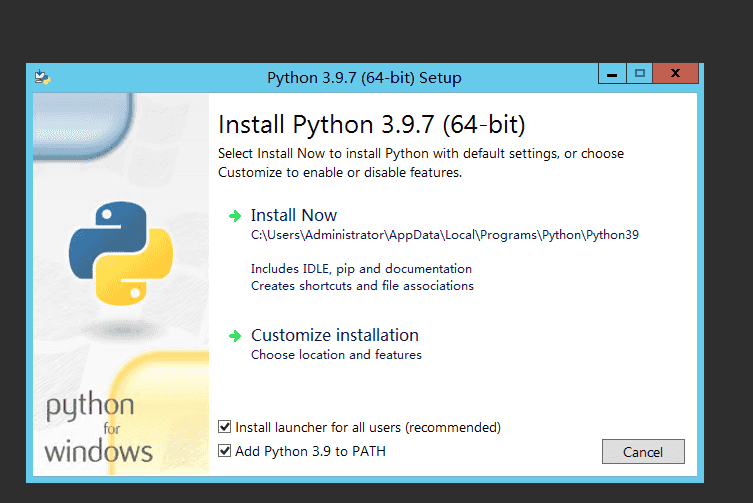Click the default install path under Install Now

444,236
